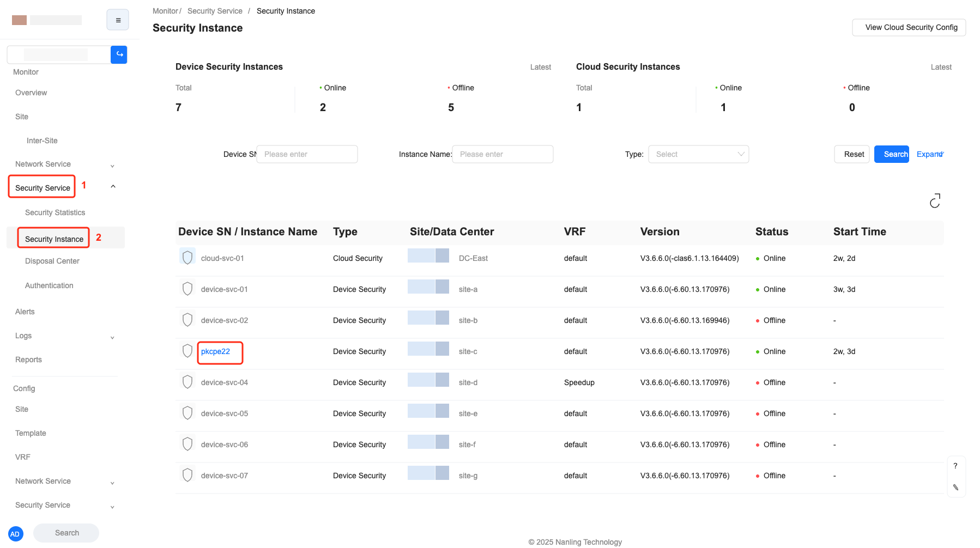Open Overview in the Monitor menu
The width and height of the screenshot is (980, 548).
click(31, 93)
